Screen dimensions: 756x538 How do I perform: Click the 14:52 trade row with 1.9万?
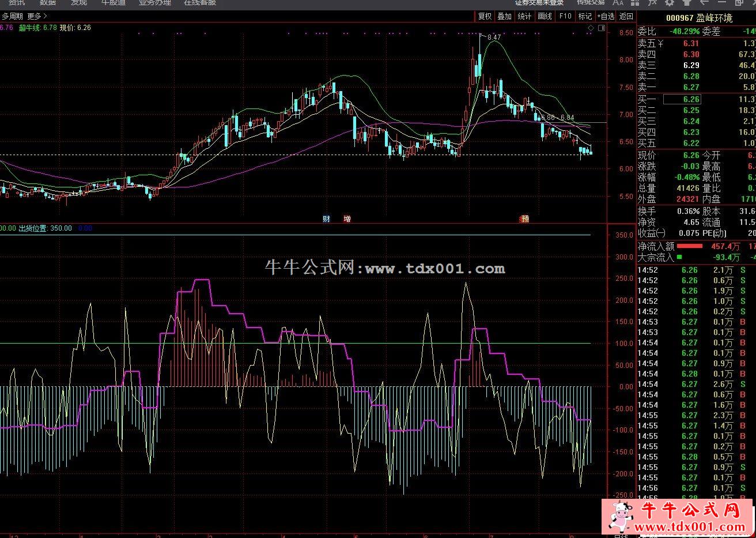tap(696, 291)
